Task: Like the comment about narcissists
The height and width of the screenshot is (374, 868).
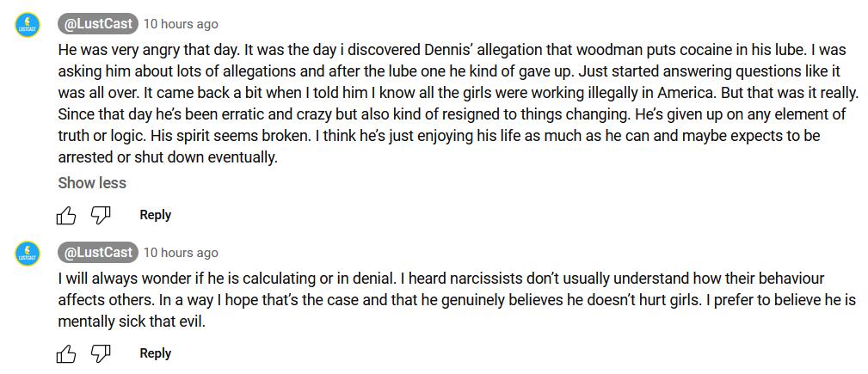Action: click(66, 353)
